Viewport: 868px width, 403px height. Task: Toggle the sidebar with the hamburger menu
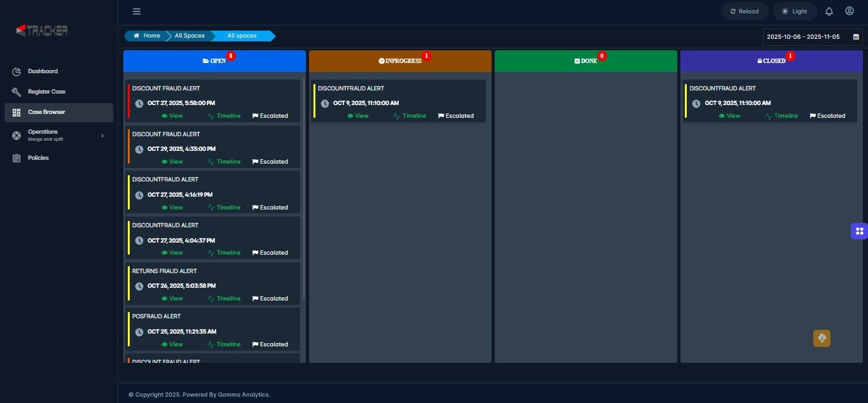[136, 11]
